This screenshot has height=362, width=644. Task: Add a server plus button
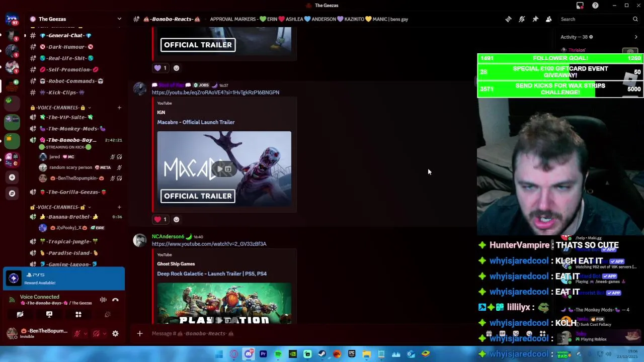coord(12,177)
